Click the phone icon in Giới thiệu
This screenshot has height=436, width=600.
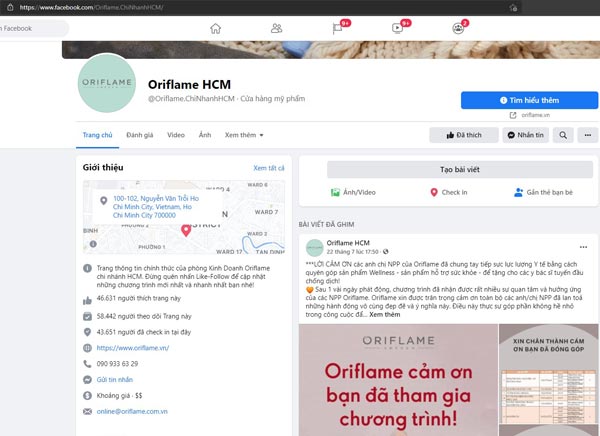point(87,364)
